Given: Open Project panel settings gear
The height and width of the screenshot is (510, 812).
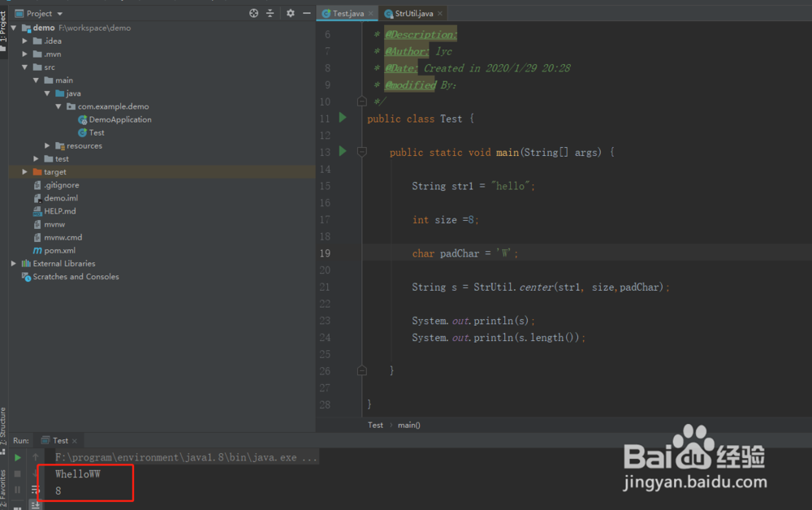Looking at the screenshot, I should click(291, 14).
